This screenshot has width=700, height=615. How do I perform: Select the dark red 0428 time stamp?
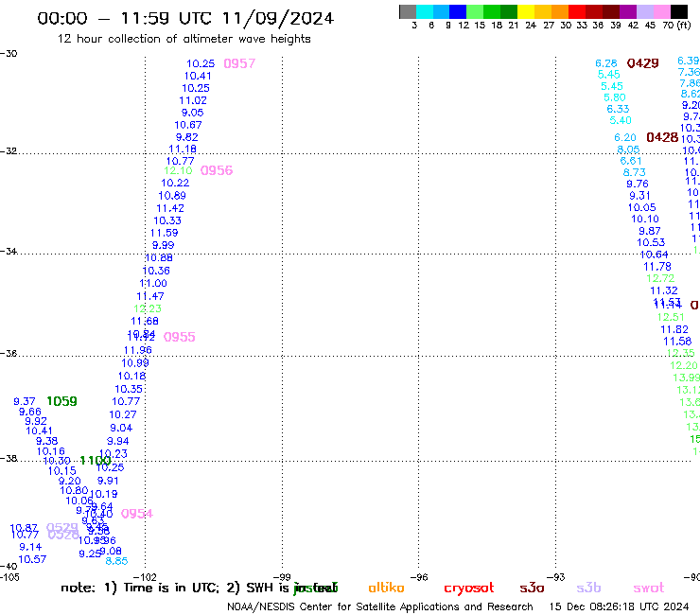pyautogui.click(x=662, y=137)
